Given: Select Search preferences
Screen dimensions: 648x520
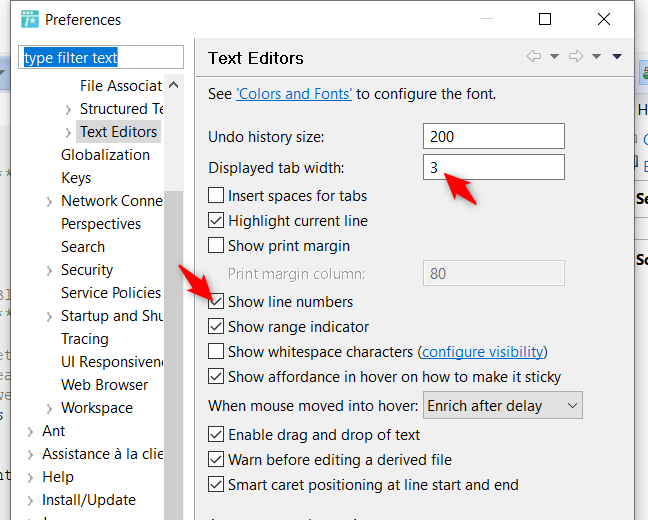Looking at the screenshot, I should 83,247.
